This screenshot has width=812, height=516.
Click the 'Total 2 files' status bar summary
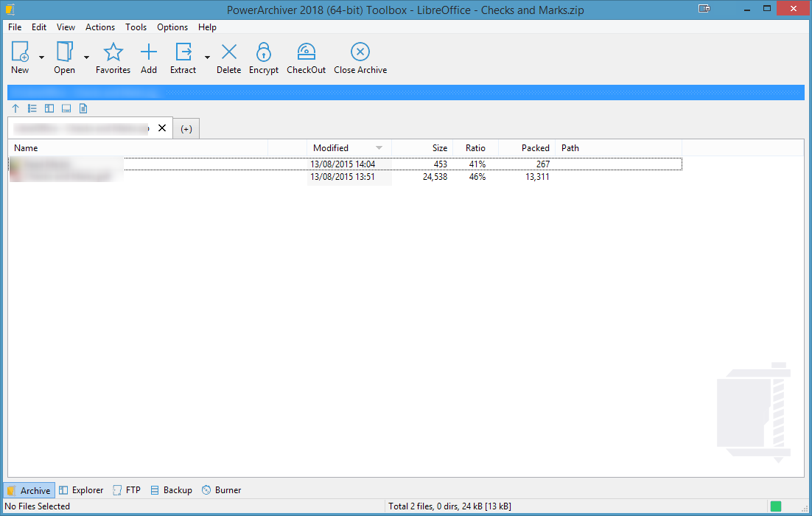tap(449, 506)
